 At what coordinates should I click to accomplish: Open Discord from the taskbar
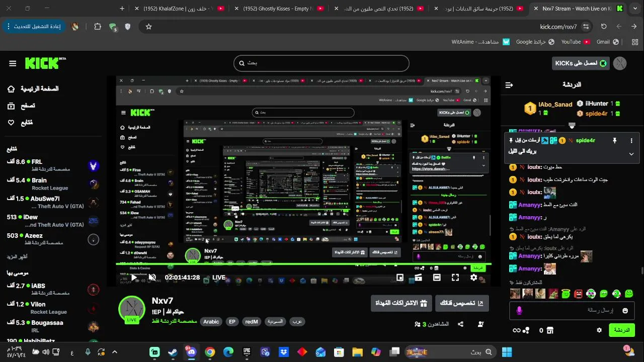click(x=191, y=352)
